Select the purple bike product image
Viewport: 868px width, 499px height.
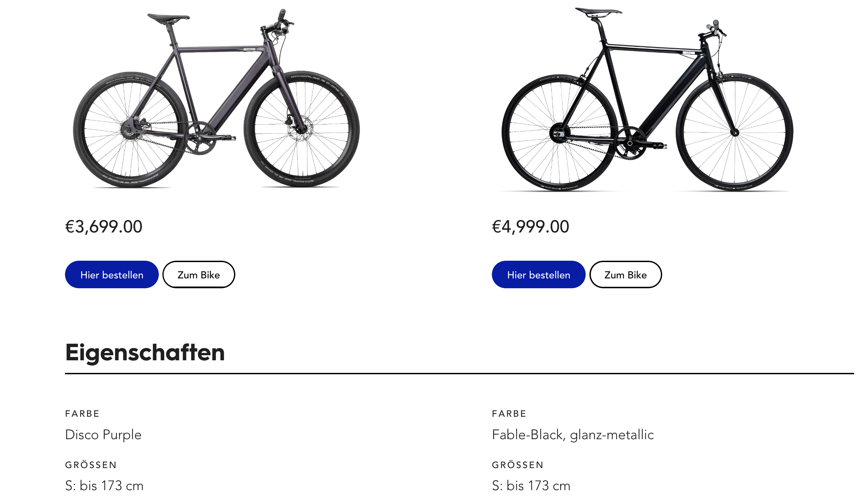(x=216, y=98)
